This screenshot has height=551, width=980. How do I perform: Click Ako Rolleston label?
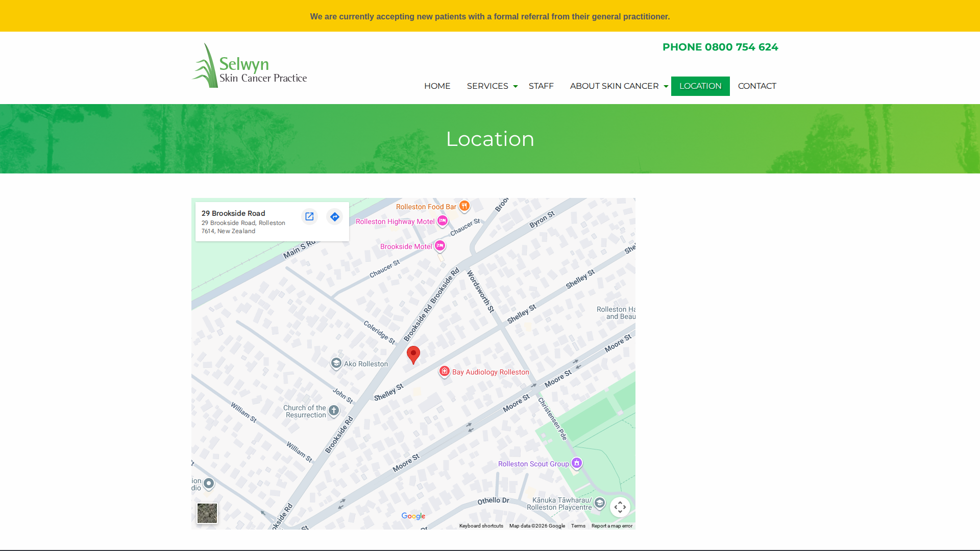click(x=366, y=364)
